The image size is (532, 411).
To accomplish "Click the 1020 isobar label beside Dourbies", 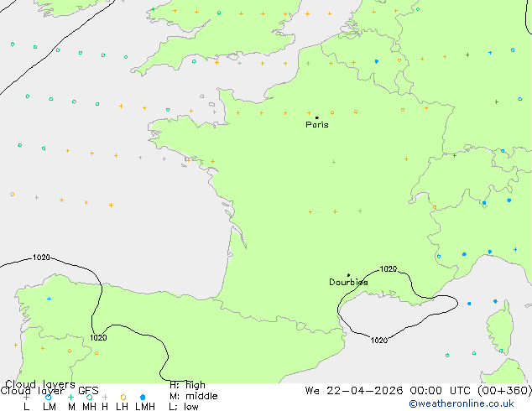I will coord(389,269).
